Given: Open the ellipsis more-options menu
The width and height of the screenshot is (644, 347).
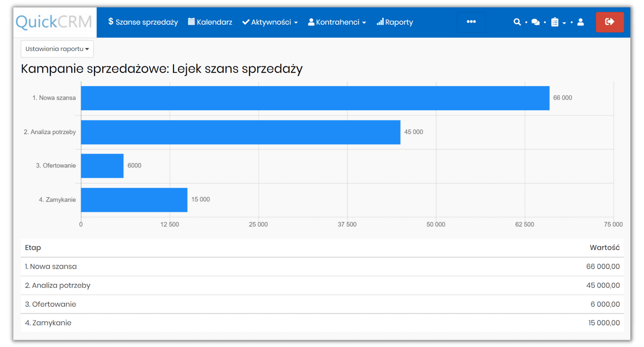Looking at the screenshot, I should click(x=471, y=22).
